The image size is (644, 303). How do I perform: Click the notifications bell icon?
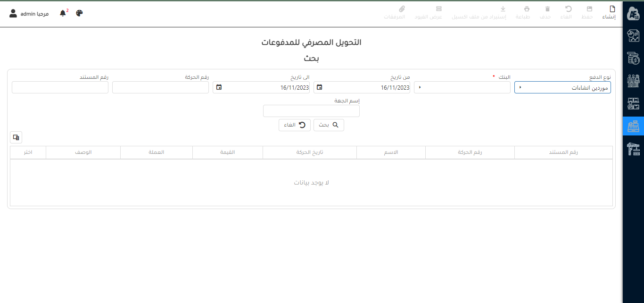63,13
